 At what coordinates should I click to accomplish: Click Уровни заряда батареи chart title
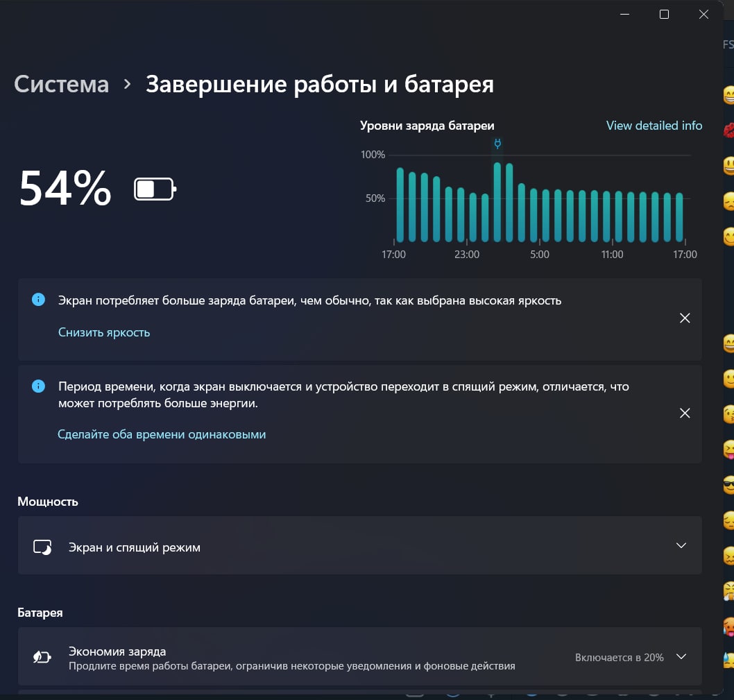point(427,126)
